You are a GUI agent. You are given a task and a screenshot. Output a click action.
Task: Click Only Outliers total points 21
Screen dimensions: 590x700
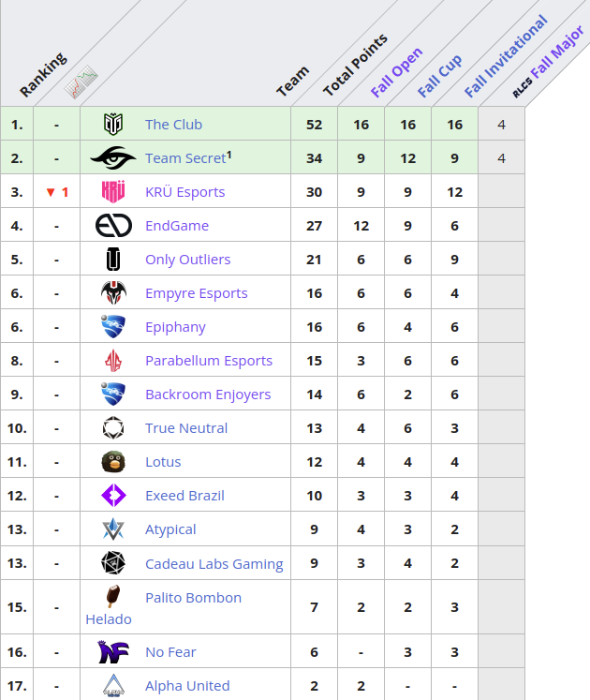coord(314,260)
